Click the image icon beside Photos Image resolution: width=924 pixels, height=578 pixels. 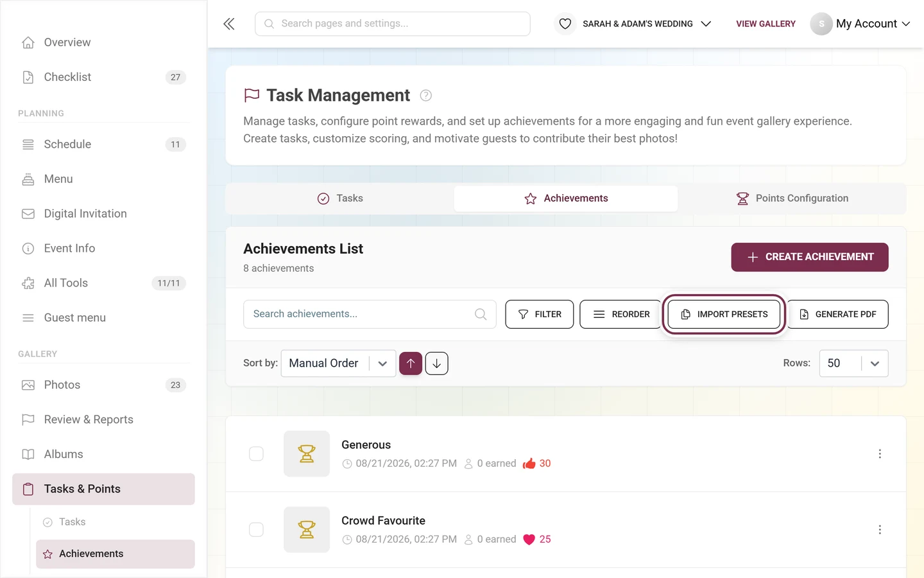pyautogui.click(x=28, y=385)
